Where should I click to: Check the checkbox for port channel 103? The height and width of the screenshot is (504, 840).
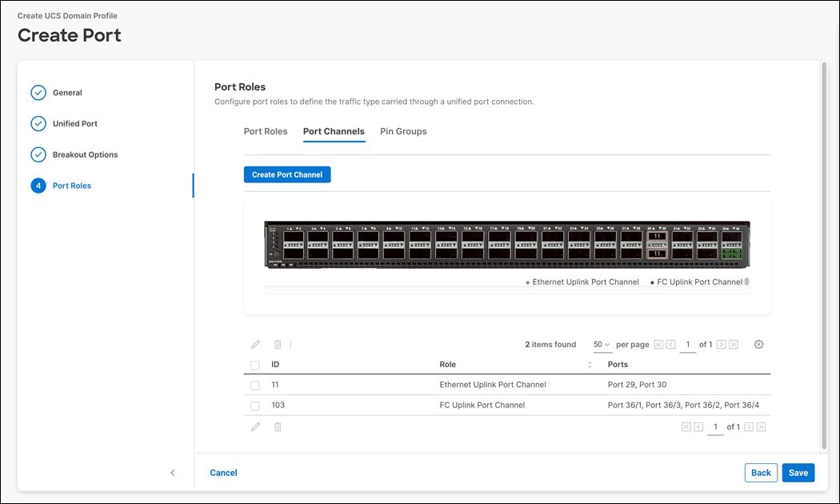point(255,405)
